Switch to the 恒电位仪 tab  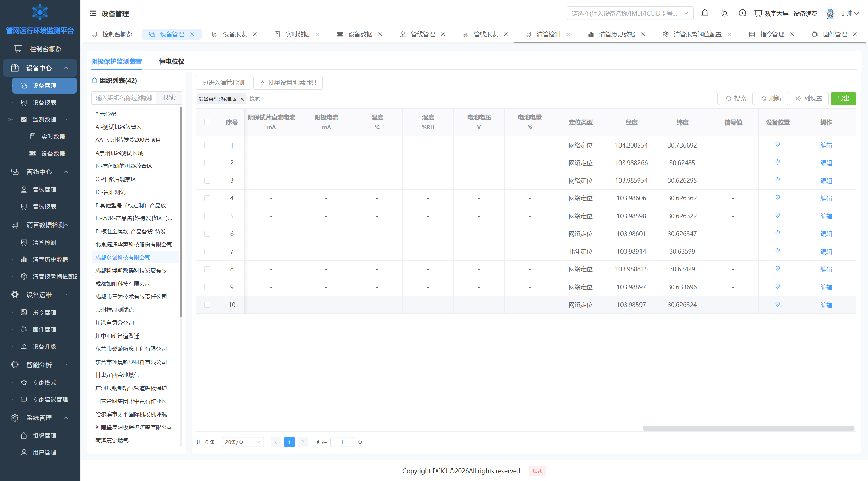pyautogui.click(x=172, y=61)
